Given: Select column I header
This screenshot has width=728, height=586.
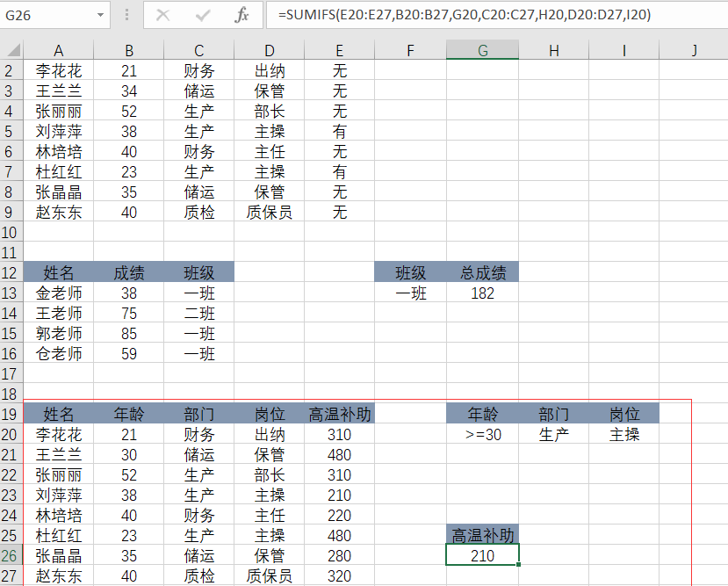Looking at the screenshot, I should point(624,50).
